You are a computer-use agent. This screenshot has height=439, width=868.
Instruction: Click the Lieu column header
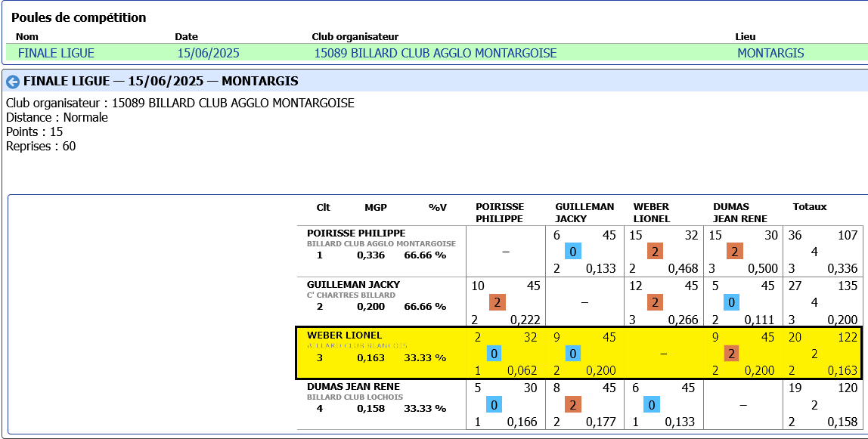(745, 36)
